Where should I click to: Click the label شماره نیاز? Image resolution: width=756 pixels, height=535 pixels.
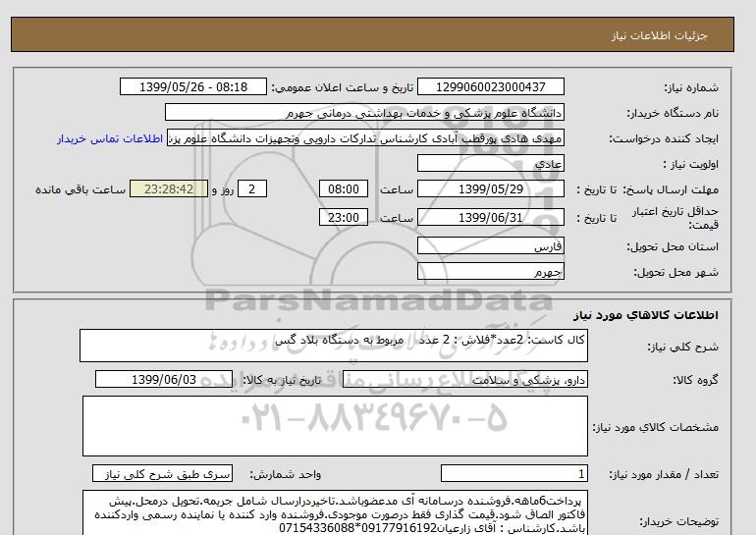point(691,87)
